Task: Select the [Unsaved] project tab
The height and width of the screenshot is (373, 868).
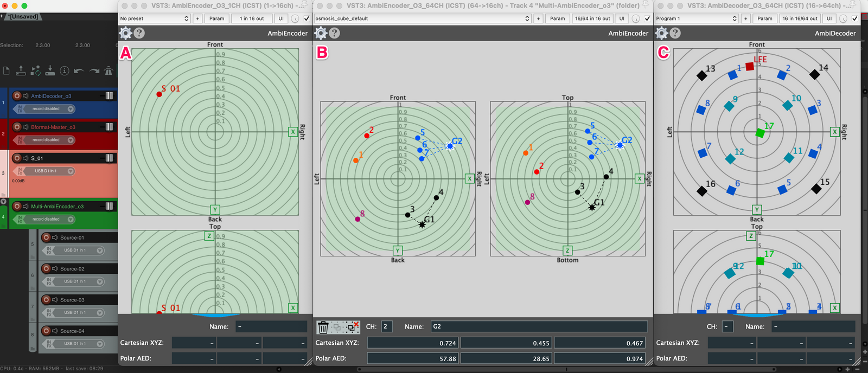Action: pyautogui.click(x=23, y=17)
